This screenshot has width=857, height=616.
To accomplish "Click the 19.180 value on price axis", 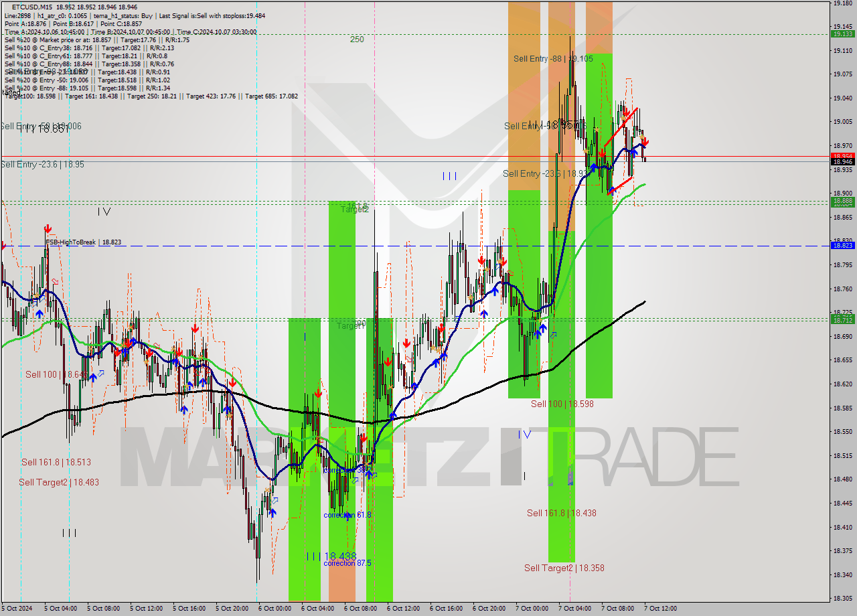I will click(x=842, y=3).
